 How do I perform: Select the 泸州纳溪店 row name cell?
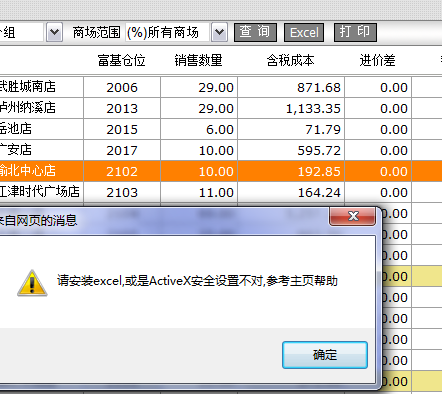(41, 108)
